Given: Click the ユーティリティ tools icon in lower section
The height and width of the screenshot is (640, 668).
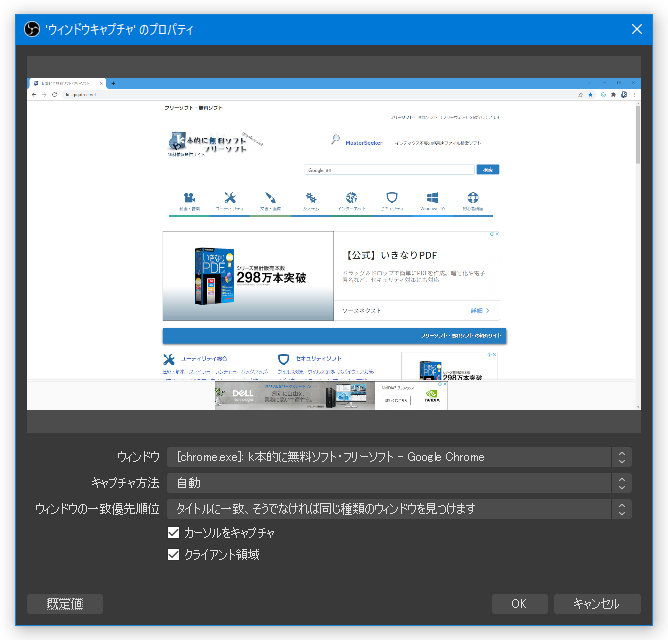Looking at the screenshot, I should (169, 359).
